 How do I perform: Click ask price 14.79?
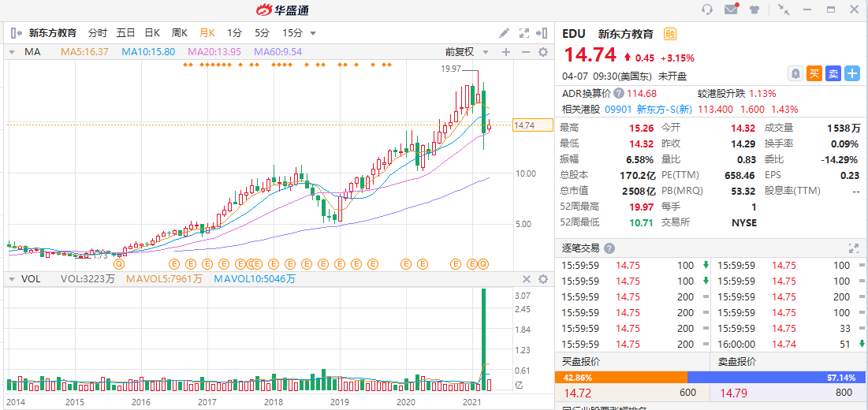(x=733, y=393)
